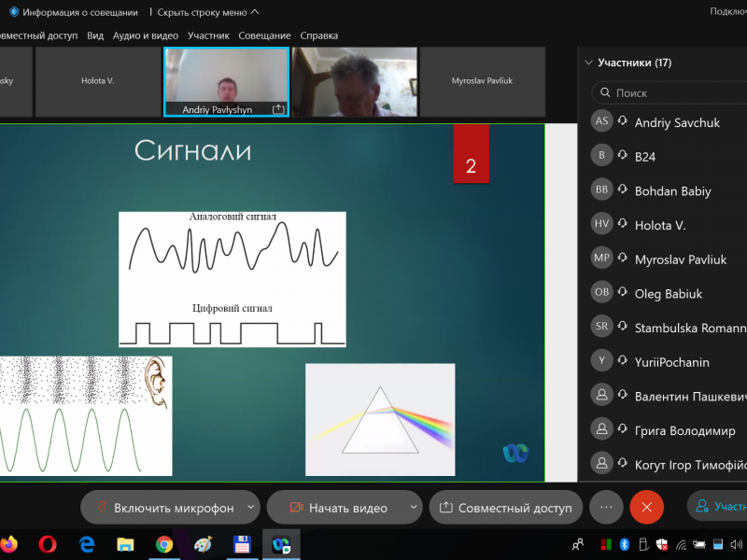Select Andriy Pavlyshyn video thumbnail

click(225, 82)
